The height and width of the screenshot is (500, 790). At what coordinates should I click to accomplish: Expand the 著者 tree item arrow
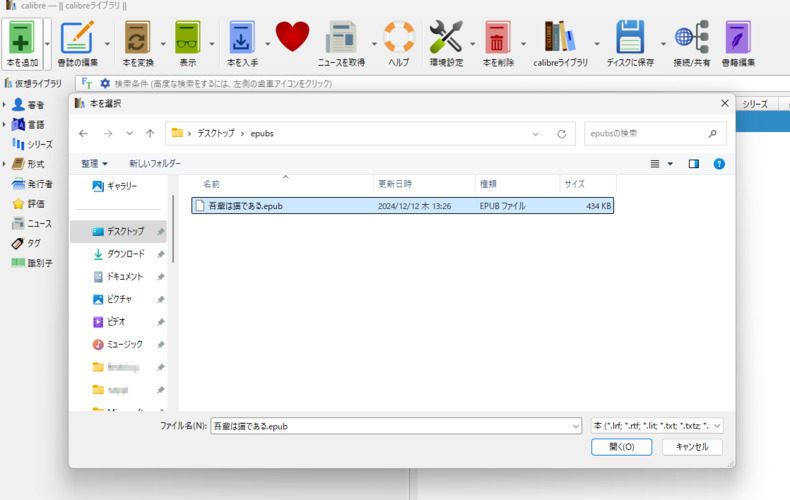(x=4, y=105)
